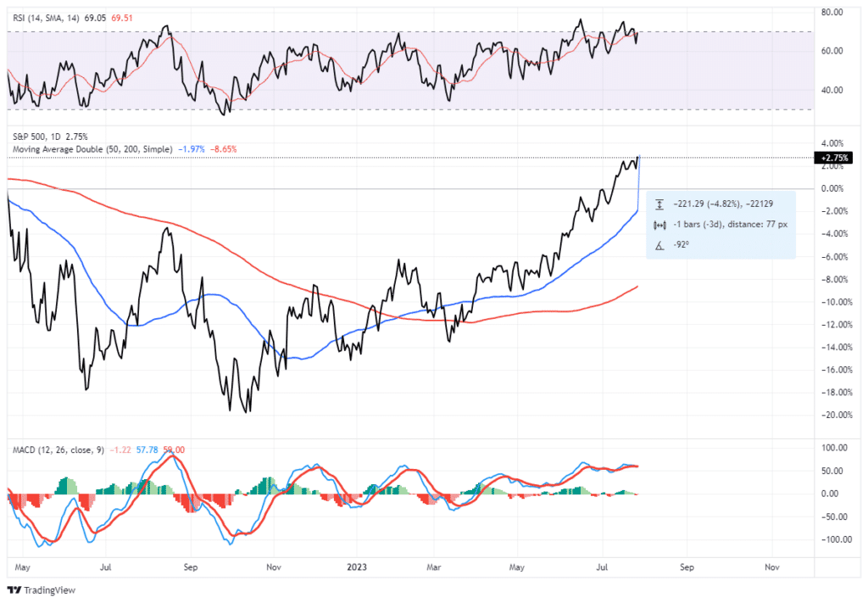Click the price range icon in measurement tooltip
Image resolution: width=868 pixels, height=603 pixels.
[659, 204]
